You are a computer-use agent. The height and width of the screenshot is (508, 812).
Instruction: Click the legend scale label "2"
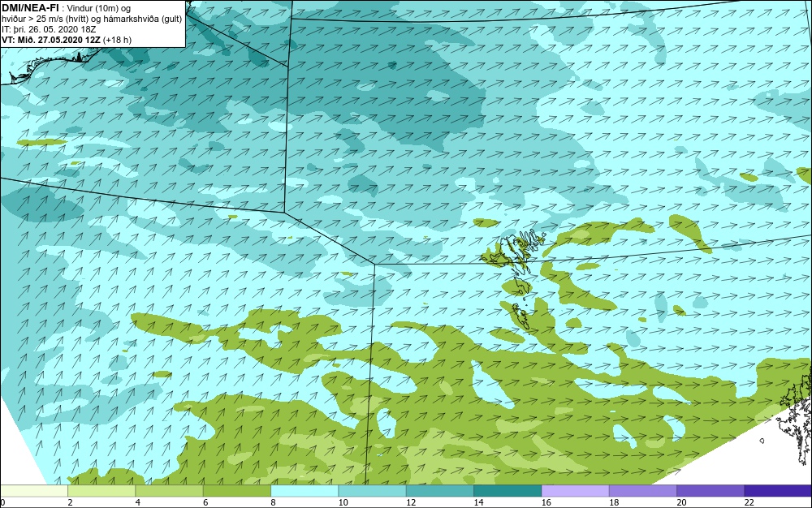pos(70,502)
